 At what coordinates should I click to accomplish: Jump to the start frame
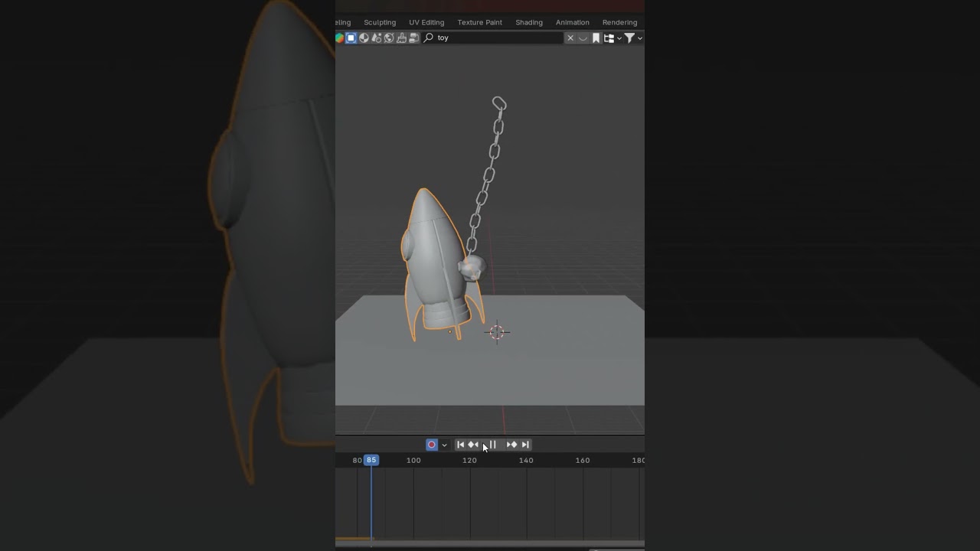click(460, 445)
